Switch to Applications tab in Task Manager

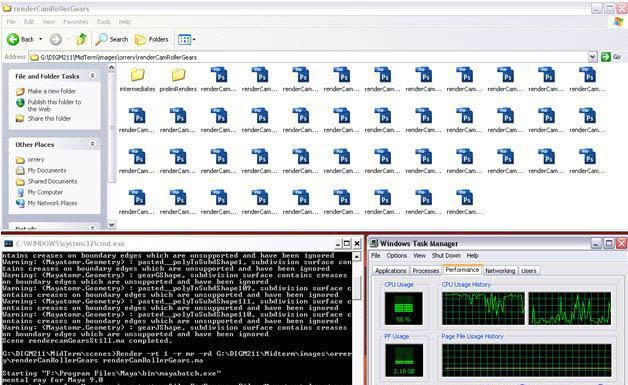pos(390,271)
